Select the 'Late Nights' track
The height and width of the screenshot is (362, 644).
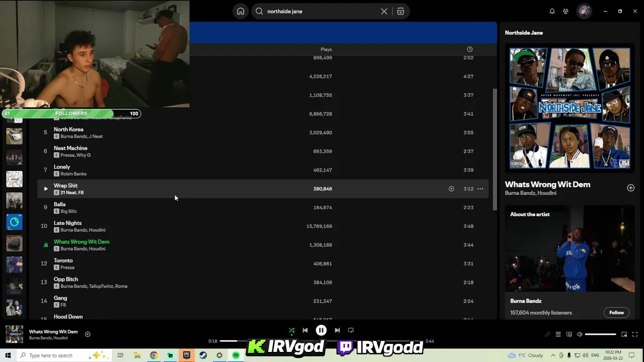(x=67, y=223)
